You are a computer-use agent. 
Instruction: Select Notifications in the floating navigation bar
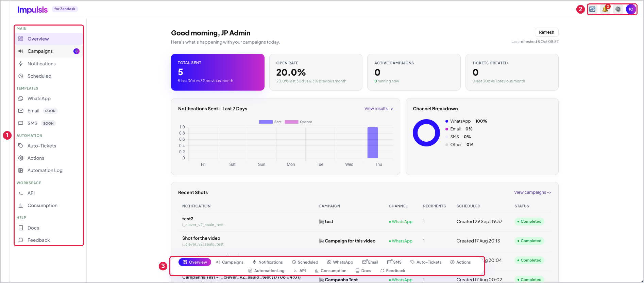click(268, 262)
